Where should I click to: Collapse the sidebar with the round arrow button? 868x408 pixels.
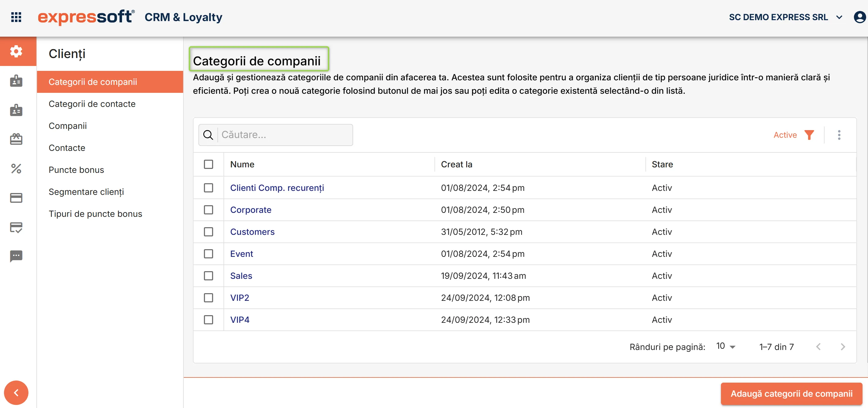click(x=16, y=392)
